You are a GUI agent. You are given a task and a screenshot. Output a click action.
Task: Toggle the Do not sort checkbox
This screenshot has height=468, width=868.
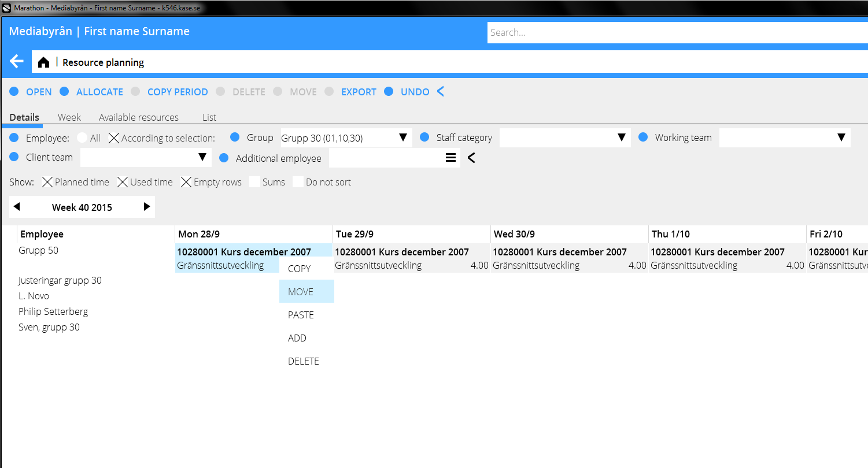[x=298, y=182]
